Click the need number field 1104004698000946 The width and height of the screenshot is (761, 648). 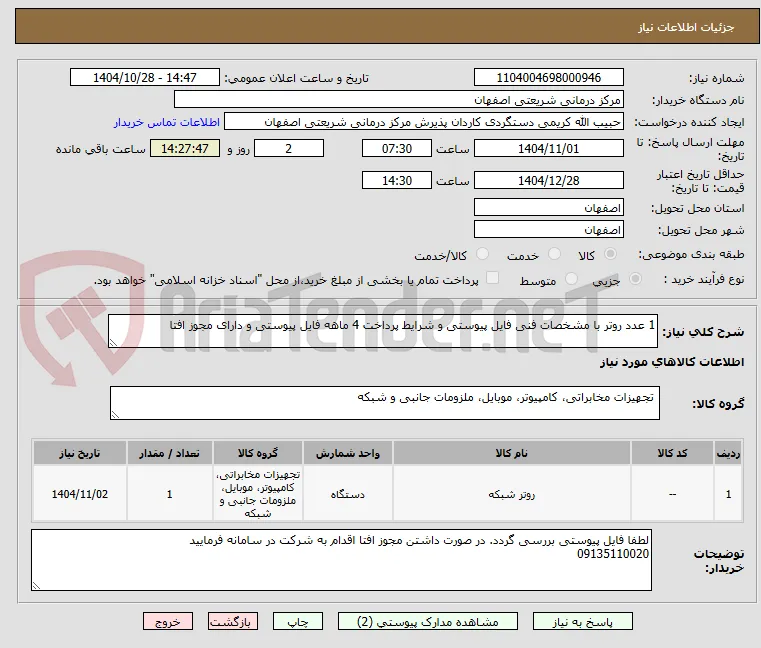click(x=548, y=78)
